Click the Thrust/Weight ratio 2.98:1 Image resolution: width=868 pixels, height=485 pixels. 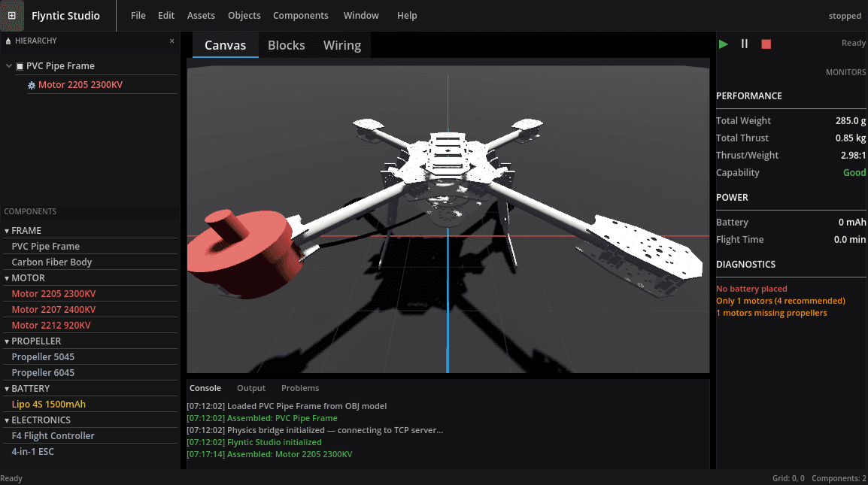coord(853,156)
